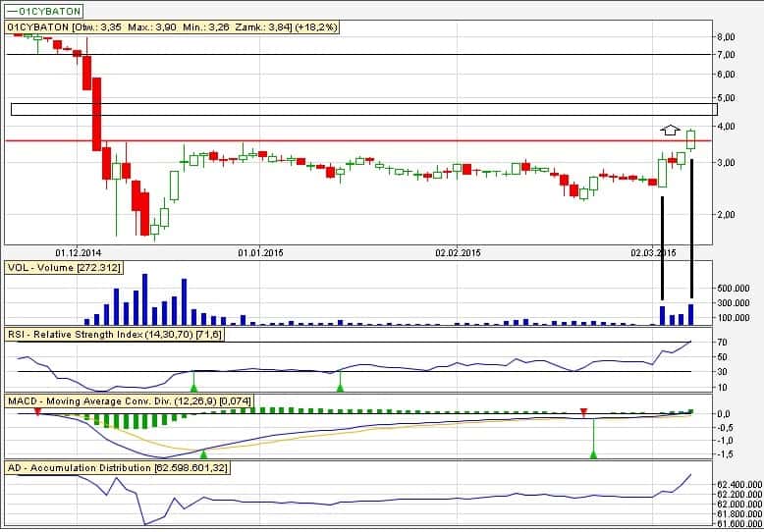The height and width of the screenshot is (532, 764).
Task: Click the white up-arrow annotation on the price chart
Action: tap(669, 129)
